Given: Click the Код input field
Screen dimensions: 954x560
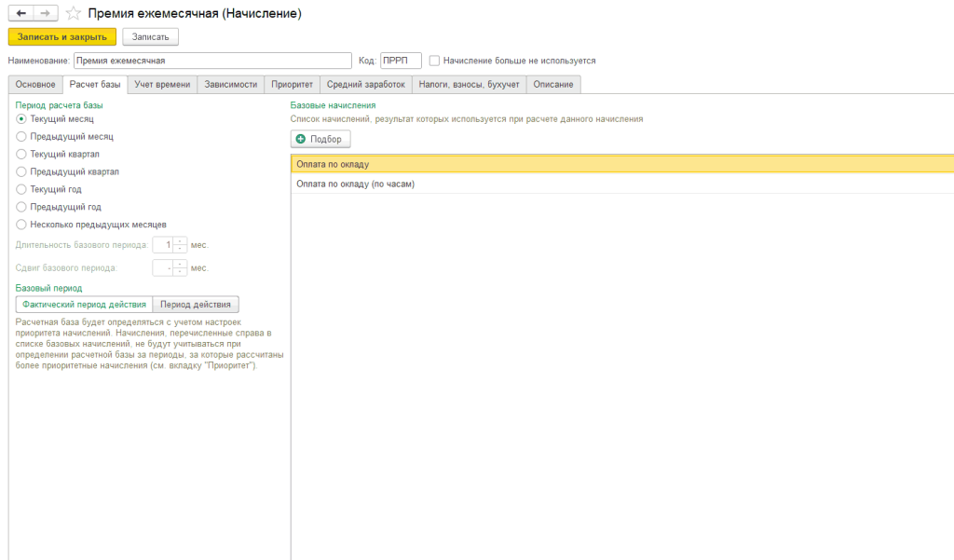Looking at the screenshot, I should 401,61.
